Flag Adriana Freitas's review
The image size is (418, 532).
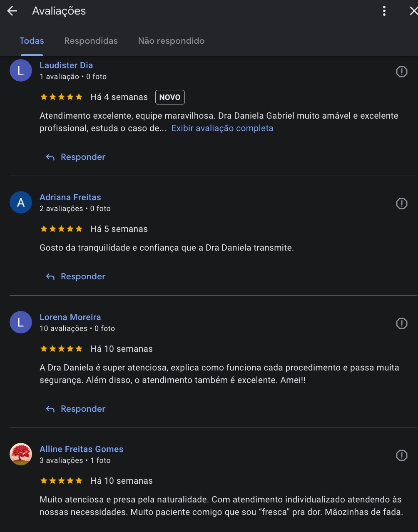tap(401, 204)
